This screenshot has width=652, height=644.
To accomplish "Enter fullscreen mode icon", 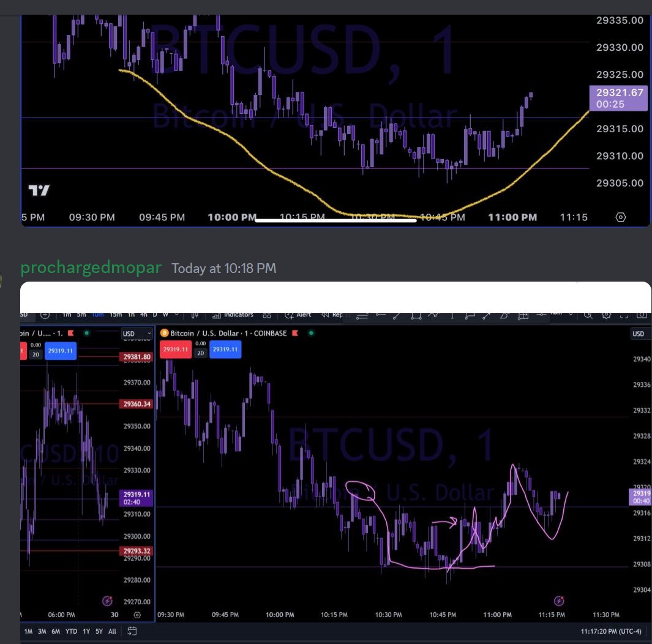I will [624, 315].
